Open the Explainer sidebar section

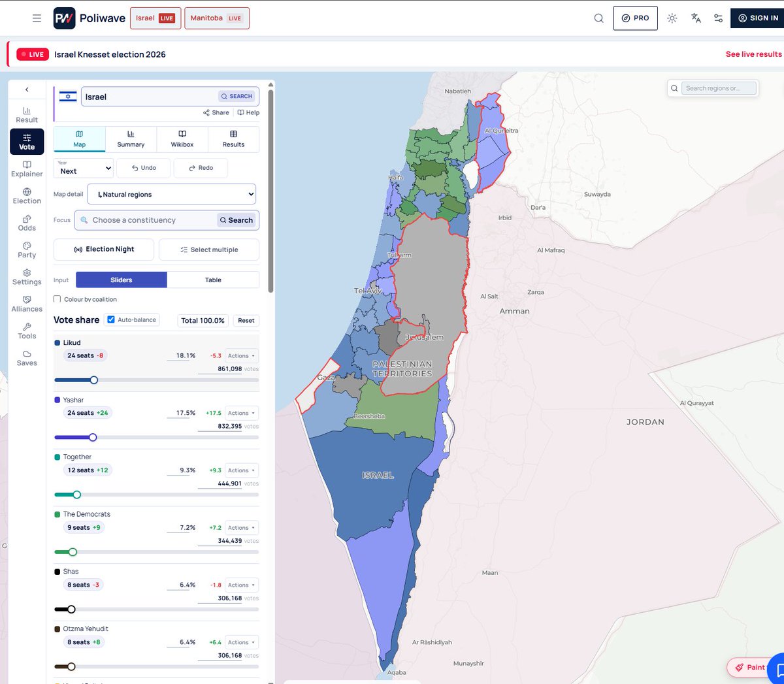[27, 169]
